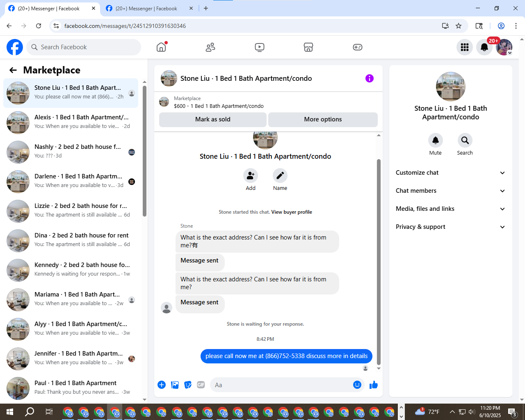Expand Chat members section
This screenshot has height=420, width=525.
450,191
